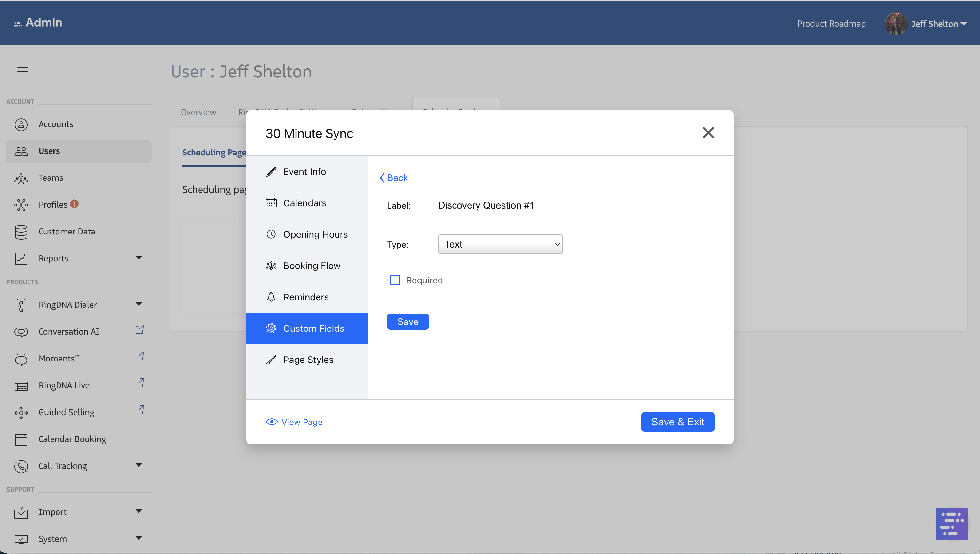Expand the Reports sidebar menu arrow
980x554 pixels.
[139, 257]
